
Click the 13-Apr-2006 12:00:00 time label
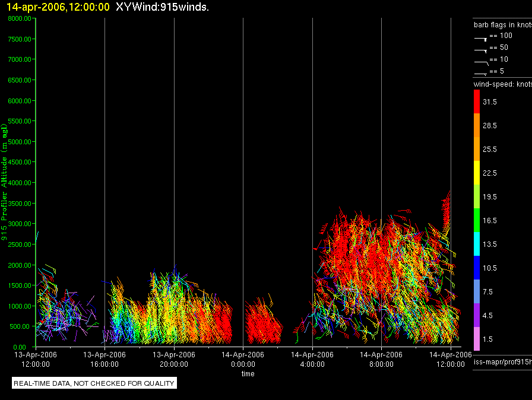click(36, 359)
